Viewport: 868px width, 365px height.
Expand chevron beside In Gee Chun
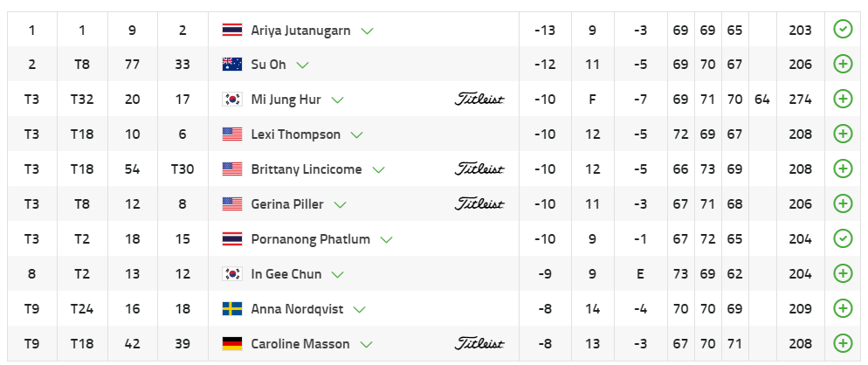click(x=338, y=275)
